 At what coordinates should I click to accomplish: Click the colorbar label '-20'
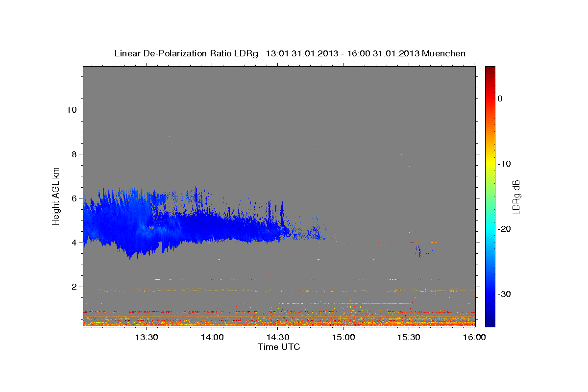tap(505, 229)
